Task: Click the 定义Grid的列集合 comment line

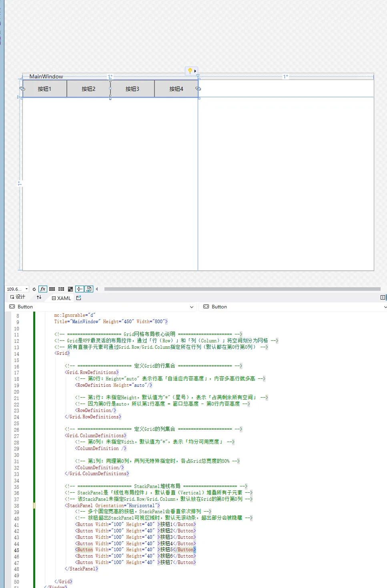Action: [154, 429]
